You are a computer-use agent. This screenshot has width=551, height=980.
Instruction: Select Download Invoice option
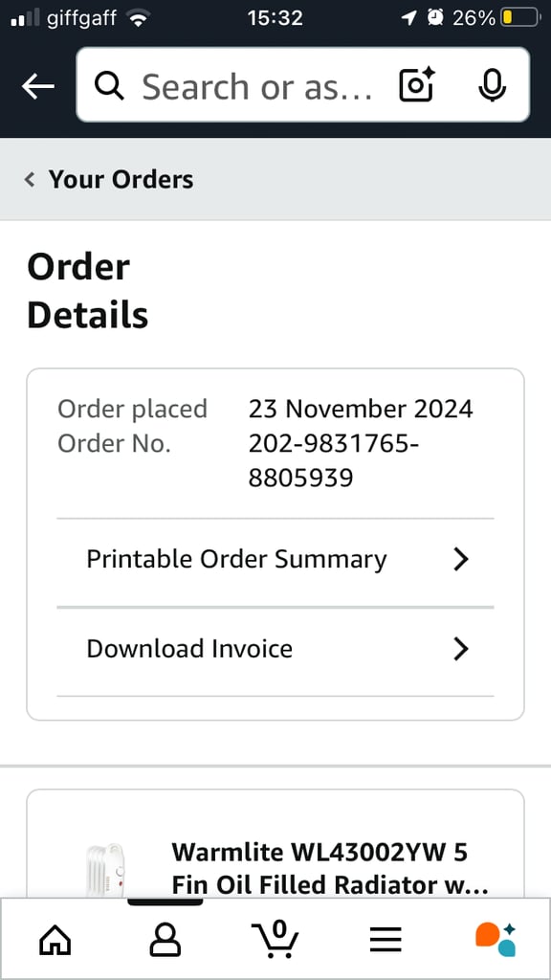(275, 650)
